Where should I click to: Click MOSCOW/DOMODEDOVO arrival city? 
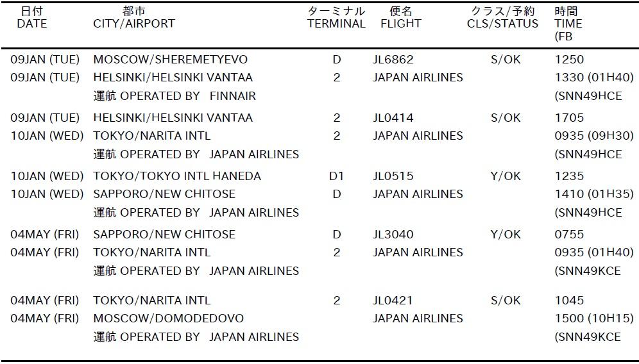(168, 318)
